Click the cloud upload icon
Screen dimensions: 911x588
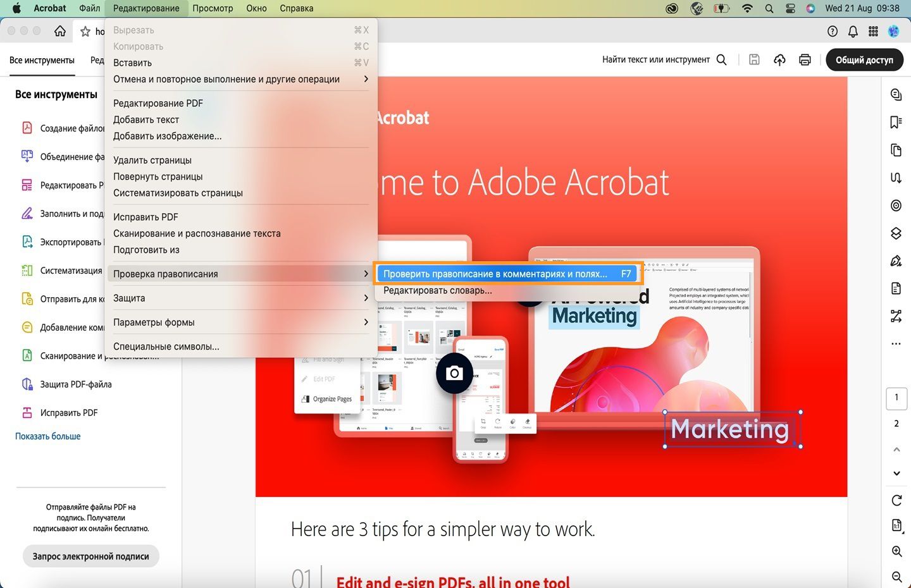(779, 59)
